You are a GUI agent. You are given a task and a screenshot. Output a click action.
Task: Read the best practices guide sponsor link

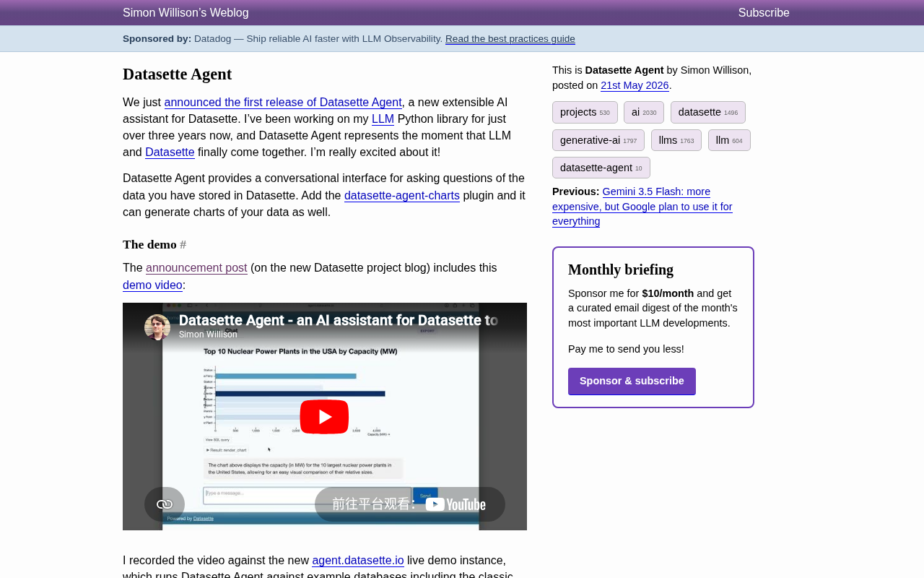[x=510, y=39]
